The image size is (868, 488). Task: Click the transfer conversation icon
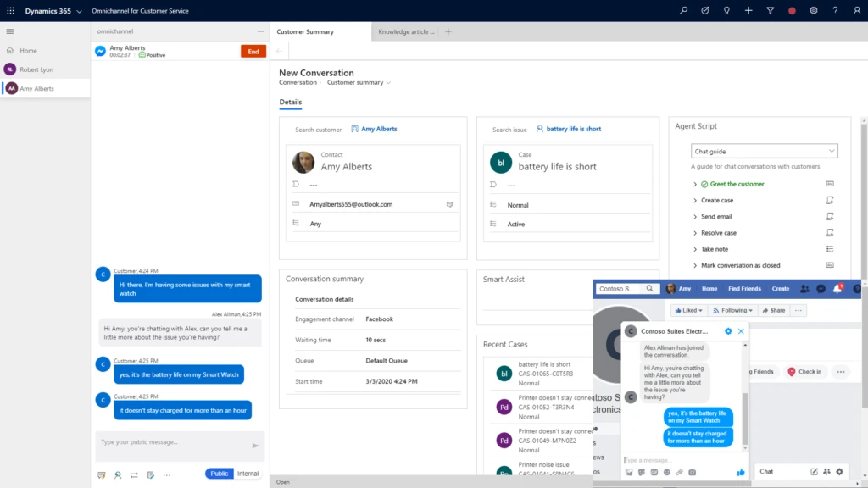point(133,475)
